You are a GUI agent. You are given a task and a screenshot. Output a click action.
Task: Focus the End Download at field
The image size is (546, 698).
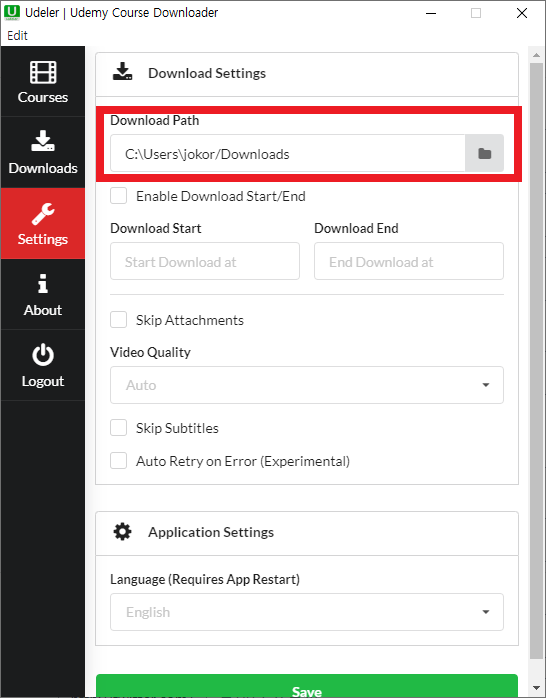pyautogui.click(x=408, y=261)
